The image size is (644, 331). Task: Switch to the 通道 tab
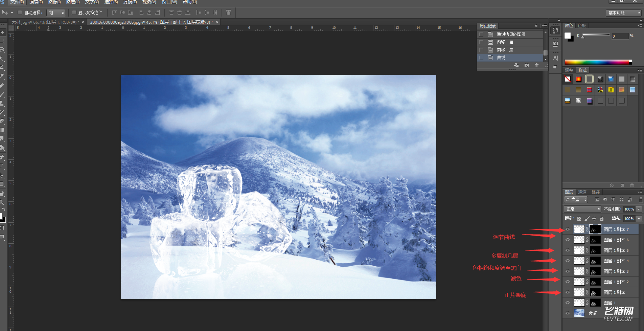[x=582, y=192]
